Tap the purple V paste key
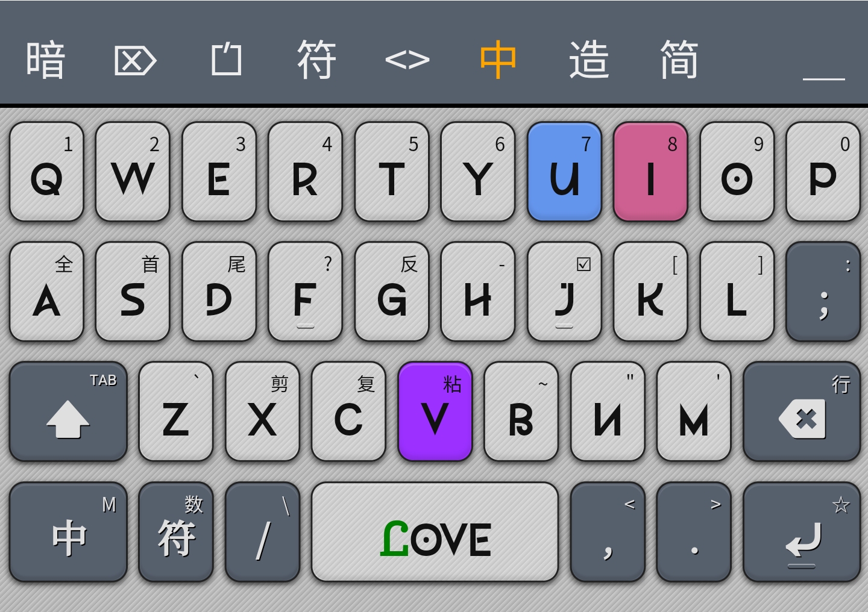 point(435,411)
